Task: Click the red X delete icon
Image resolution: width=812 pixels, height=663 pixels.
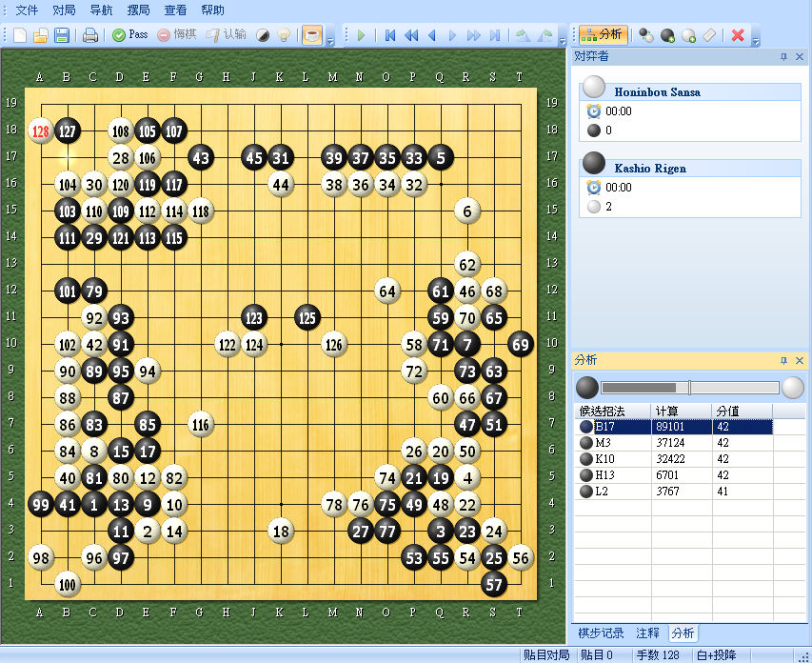Action: [x=738, y=35]
